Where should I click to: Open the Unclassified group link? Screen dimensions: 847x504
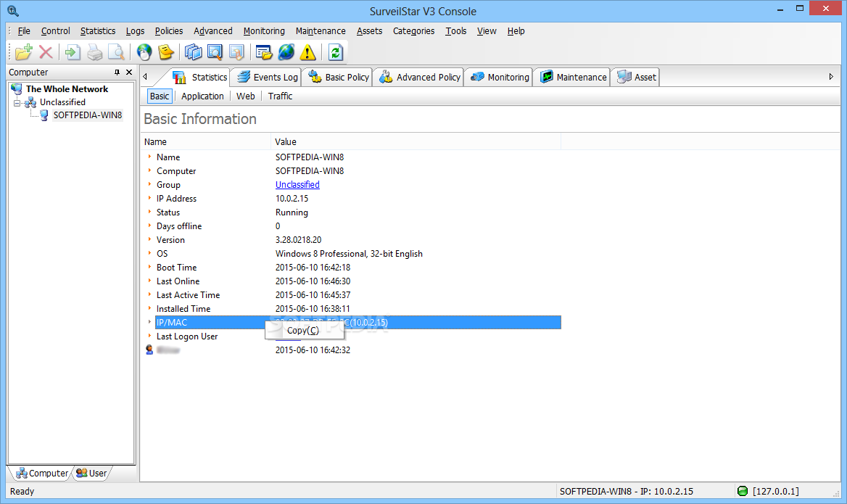coord(297,185)
